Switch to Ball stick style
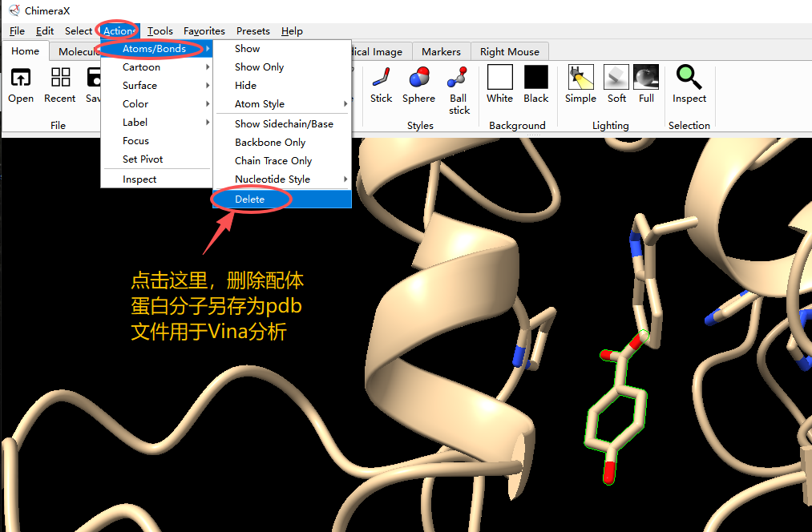 pos(459,79)
